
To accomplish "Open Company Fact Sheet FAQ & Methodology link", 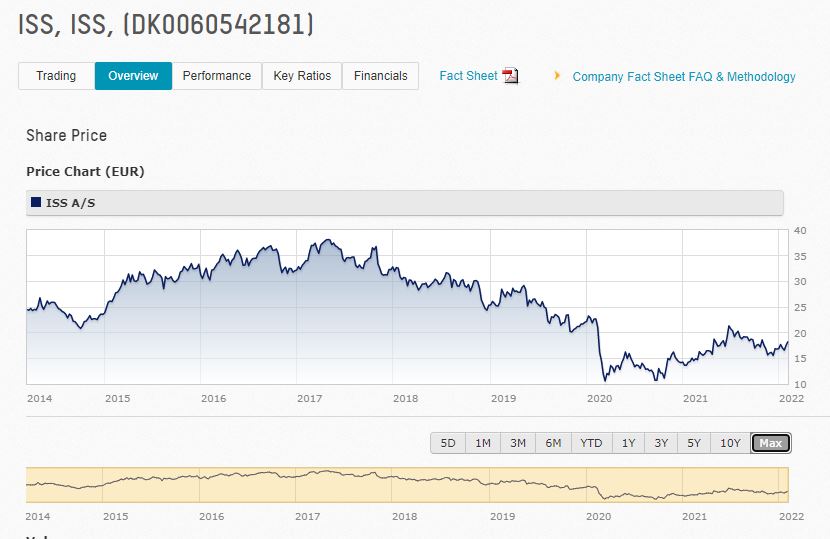I will [684, 77].
